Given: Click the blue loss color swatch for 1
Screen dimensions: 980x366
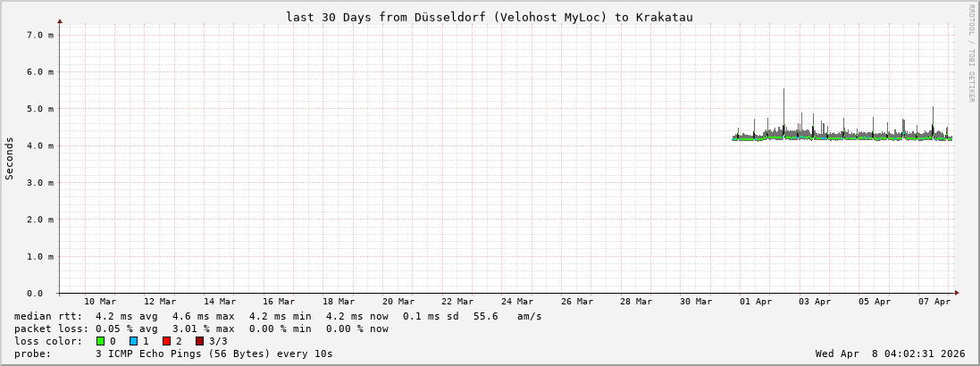Looking at the screenshot, I should tap(133, 341).
